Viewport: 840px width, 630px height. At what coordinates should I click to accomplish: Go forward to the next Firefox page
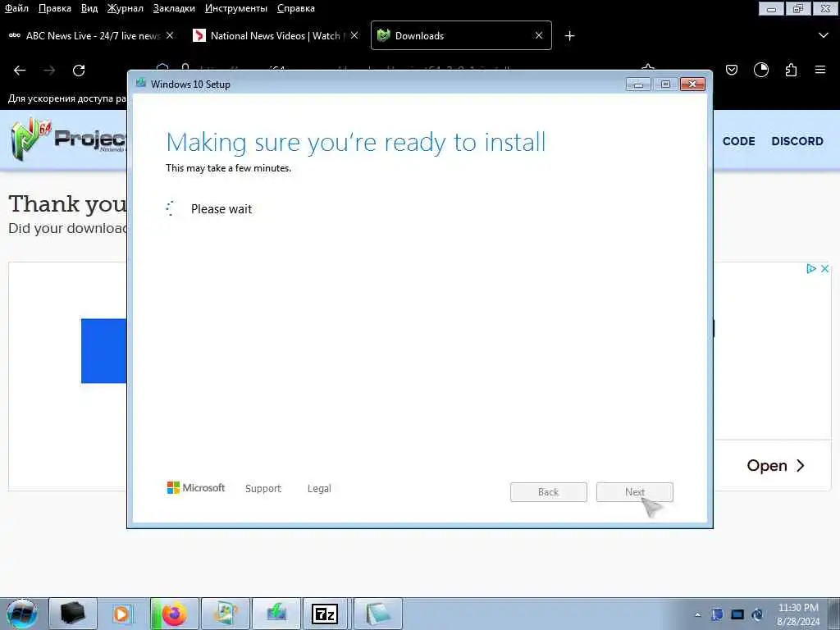pos(49,71)
